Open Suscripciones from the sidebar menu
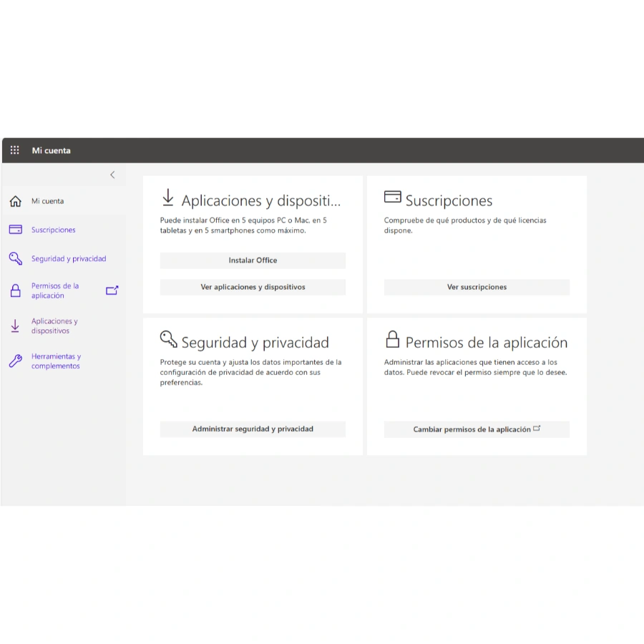 click(x=53, y=230)
